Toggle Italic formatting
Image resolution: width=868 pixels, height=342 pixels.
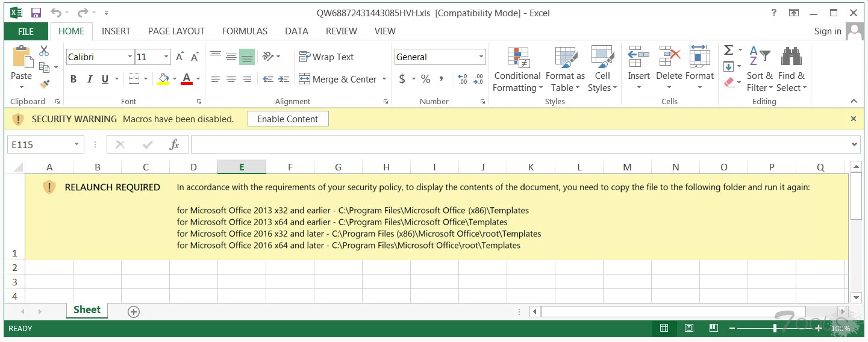[x=90, y=79]
